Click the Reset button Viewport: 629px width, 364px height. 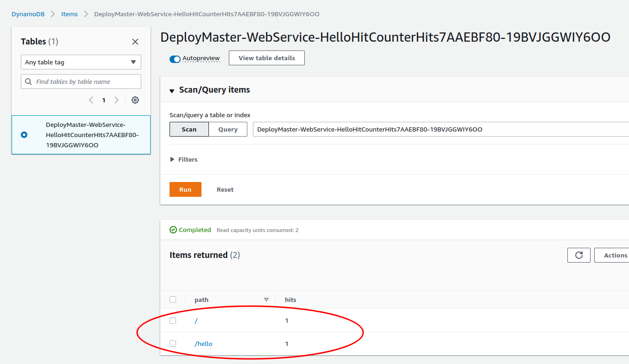point(225,189)
